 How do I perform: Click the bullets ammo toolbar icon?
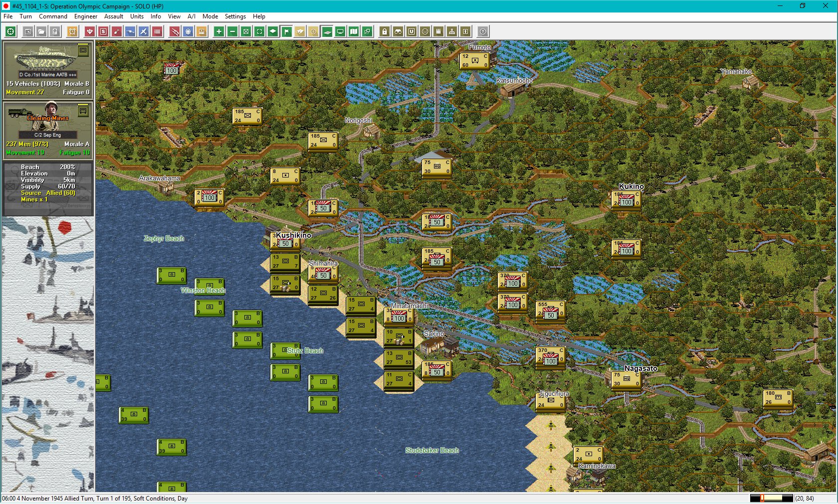[438, 31]
